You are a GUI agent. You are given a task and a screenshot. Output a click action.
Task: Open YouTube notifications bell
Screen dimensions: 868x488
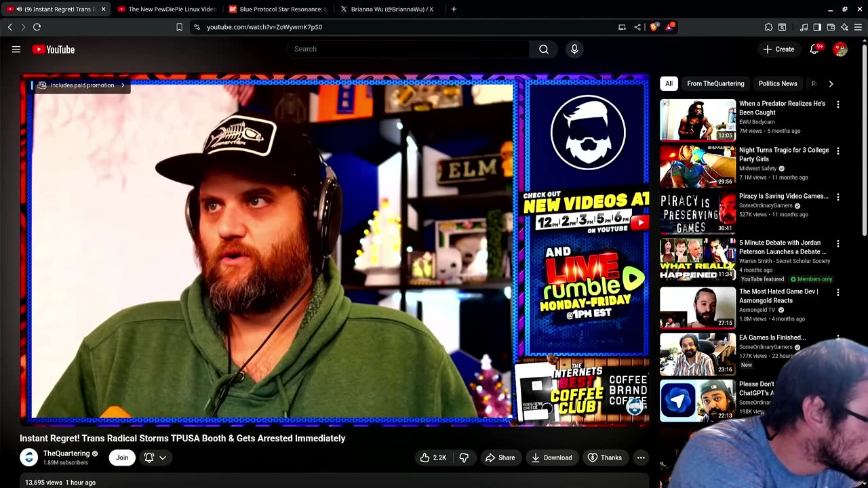[x=814, y=49]
